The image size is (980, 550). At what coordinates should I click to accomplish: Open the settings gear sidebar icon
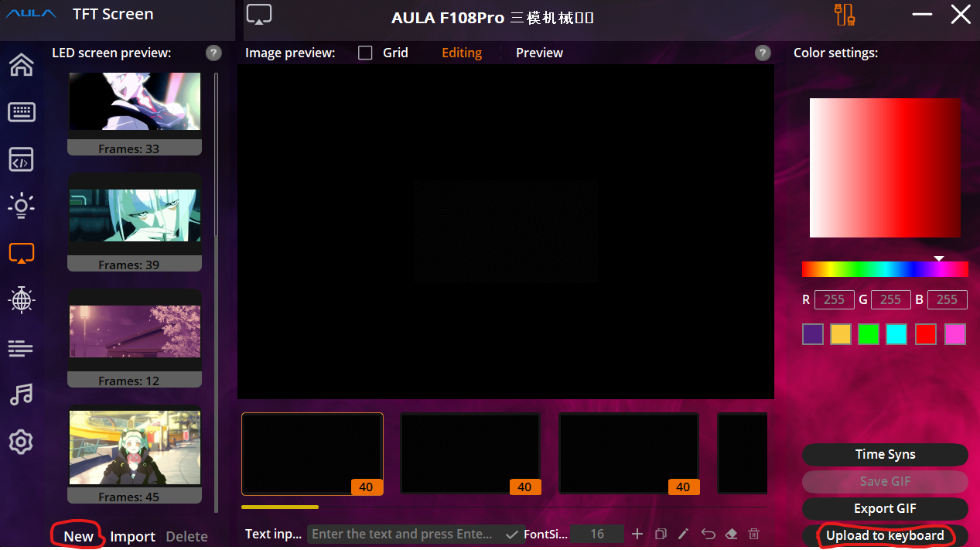click(x=21, y=442)
